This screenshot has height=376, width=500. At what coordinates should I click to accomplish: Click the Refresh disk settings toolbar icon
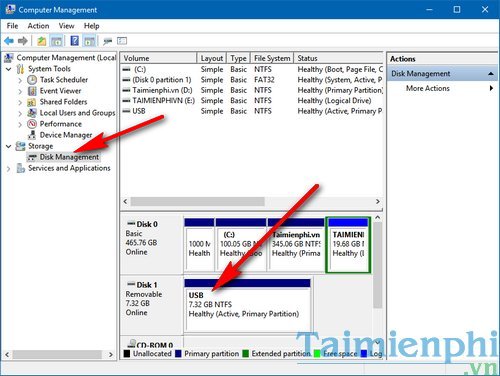[x=107, y=41]
